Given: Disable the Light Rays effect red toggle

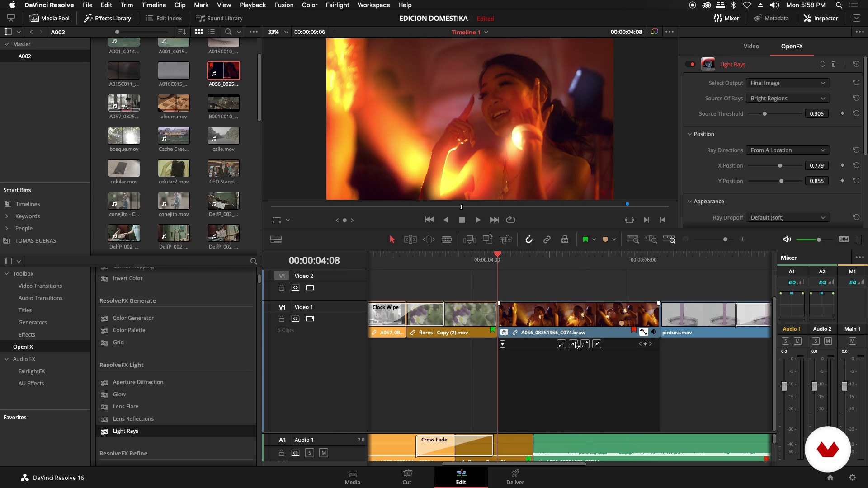Looking at the screenshot, I should pos(690,64).
